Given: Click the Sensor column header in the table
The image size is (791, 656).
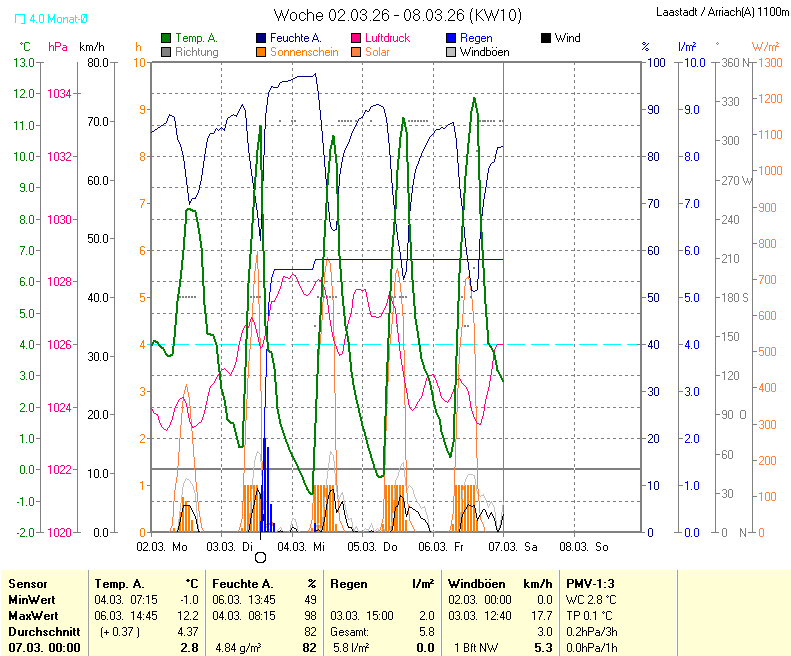Looking at the screenshot, I should click(27, 583).
